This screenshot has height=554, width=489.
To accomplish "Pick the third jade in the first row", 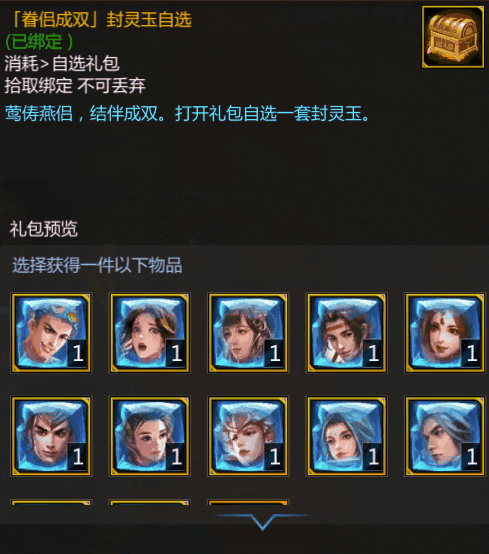I will pyautogui.click(x=248, y=332).
